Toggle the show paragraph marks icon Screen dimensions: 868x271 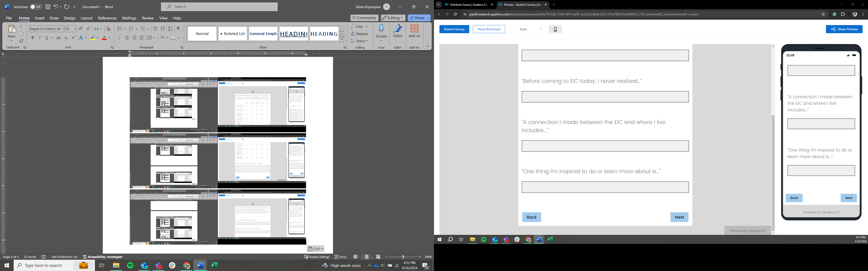178,29
